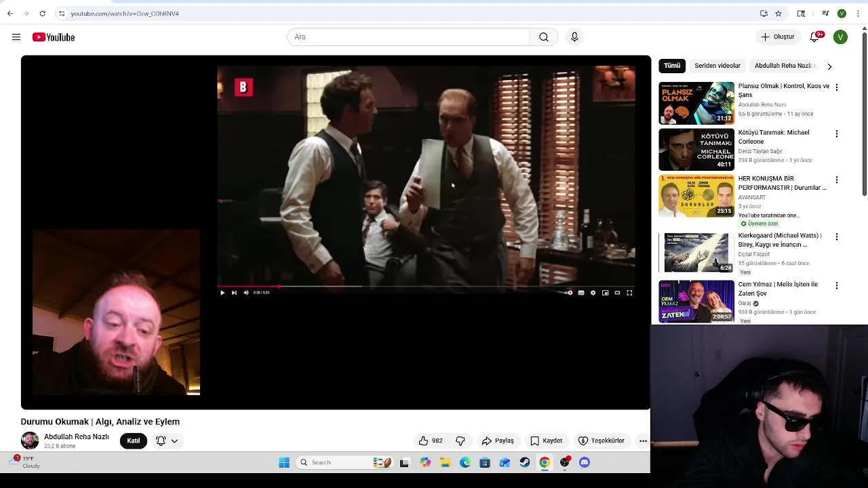The height and width of the screenshot is (488, 868).
Task: Open options for Kötüyü Tanımak video
Action: pyautogui.click(x=837, y=134)
